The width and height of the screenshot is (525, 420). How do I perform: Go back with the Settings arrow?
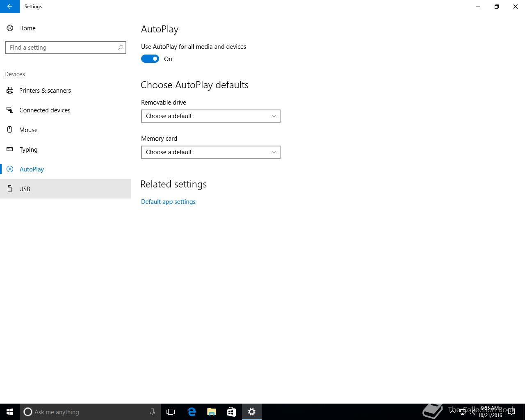(x=9, y=7)
